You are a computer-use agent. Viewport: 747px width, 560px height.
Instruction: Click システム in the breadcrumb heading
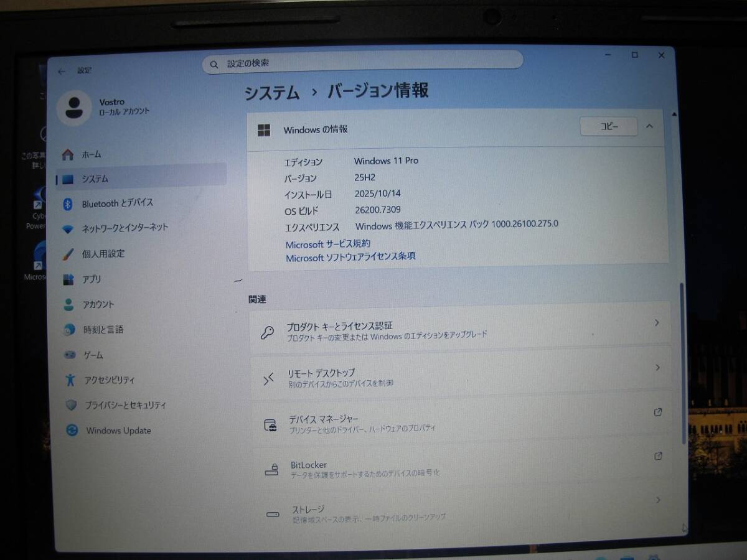coord(271,93)
